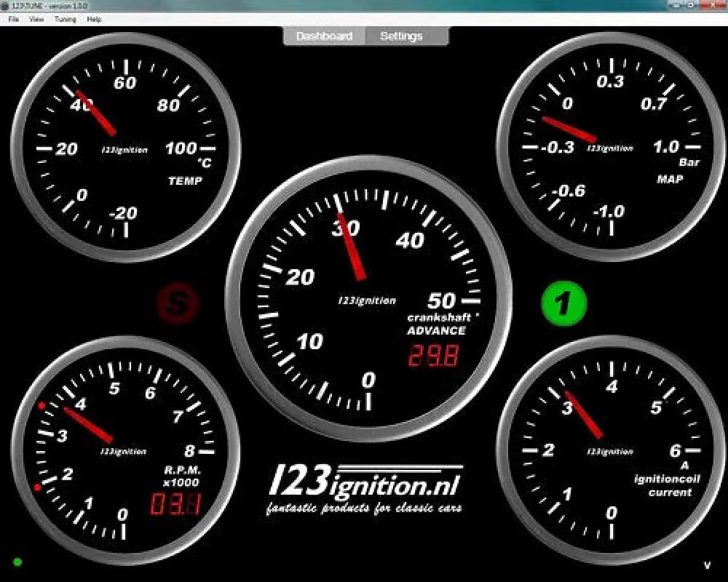
Task: Open the File menu
Action: coord(14,20)
